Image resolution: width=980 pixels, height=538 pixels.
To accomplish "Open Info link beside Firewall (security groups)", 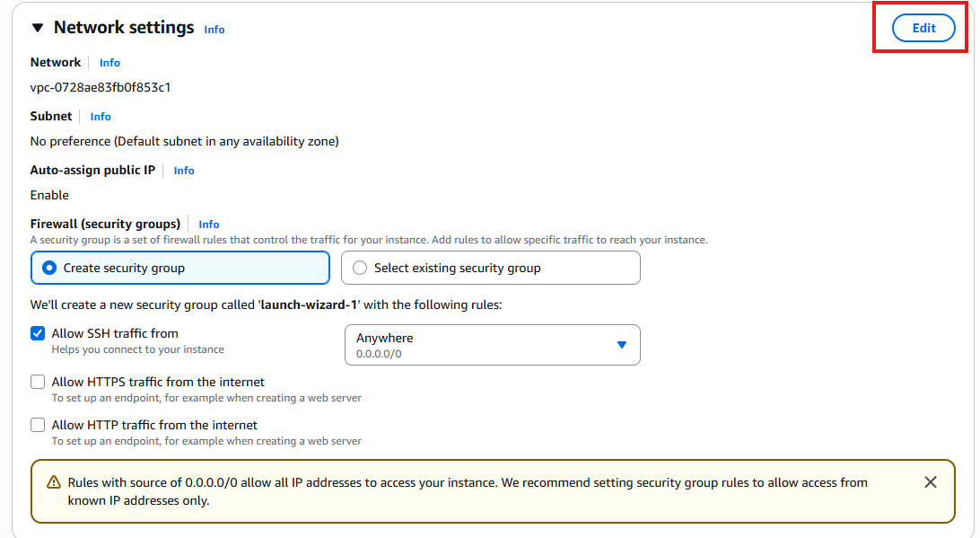I will pos(209,224).
